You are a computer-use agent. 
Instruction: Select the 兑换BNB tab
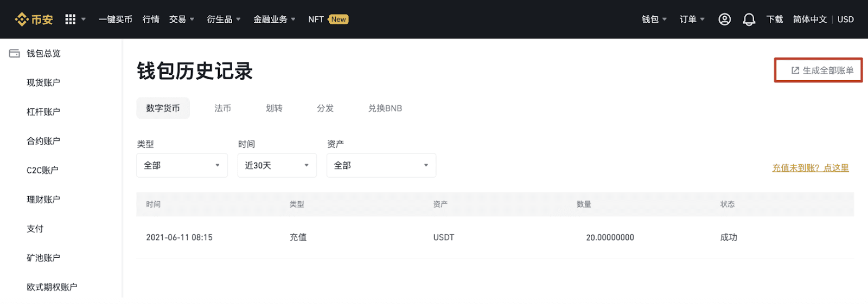385,108
